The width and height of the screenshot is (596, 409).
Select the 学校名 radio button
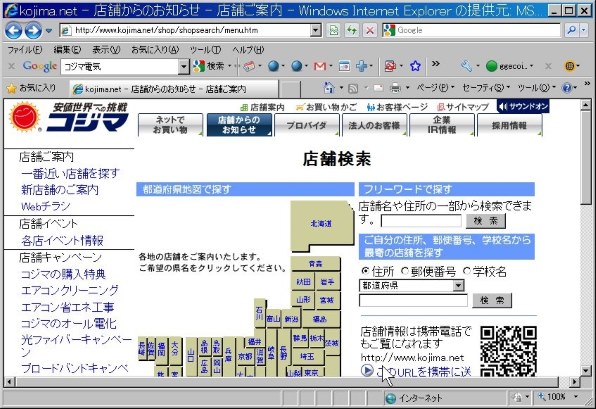coord(466,271)
